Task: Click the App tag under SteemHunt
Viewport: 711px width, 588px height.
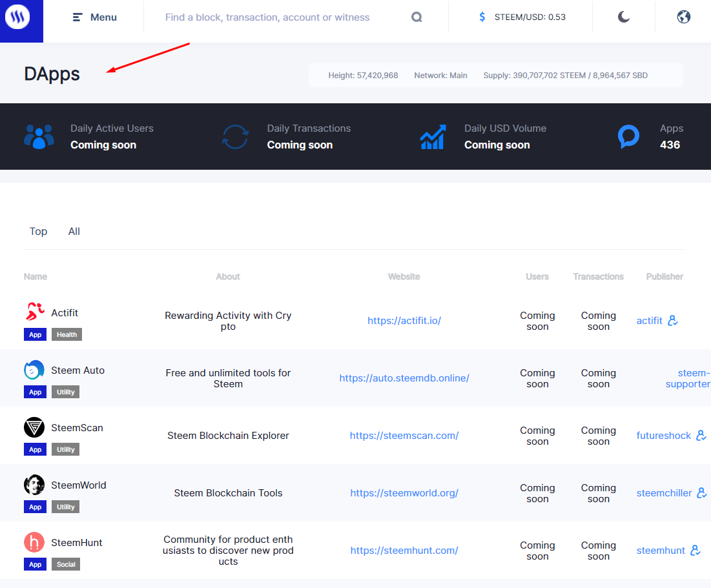Action: (x=36, y=564)
